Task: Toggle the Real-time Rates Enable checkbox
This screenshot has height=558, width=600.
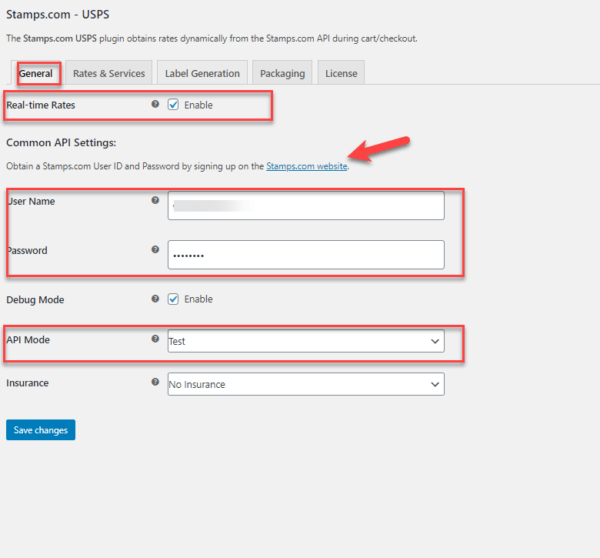Action: tap(173, 104)
